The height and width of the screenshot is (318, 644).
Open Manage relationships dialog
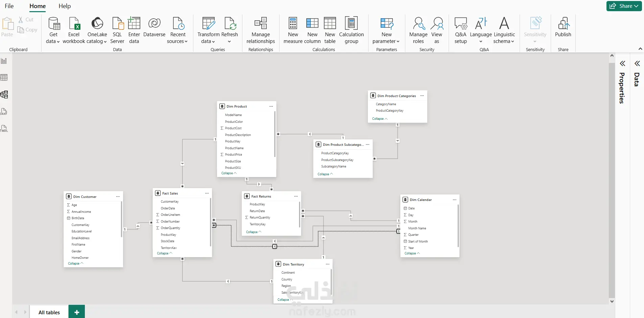pos(261,30)
